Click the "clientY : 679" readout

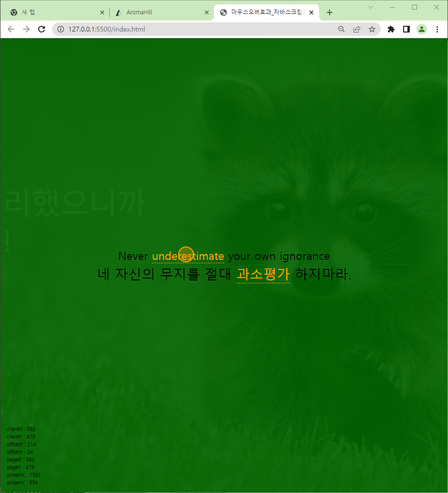[21, 437]
